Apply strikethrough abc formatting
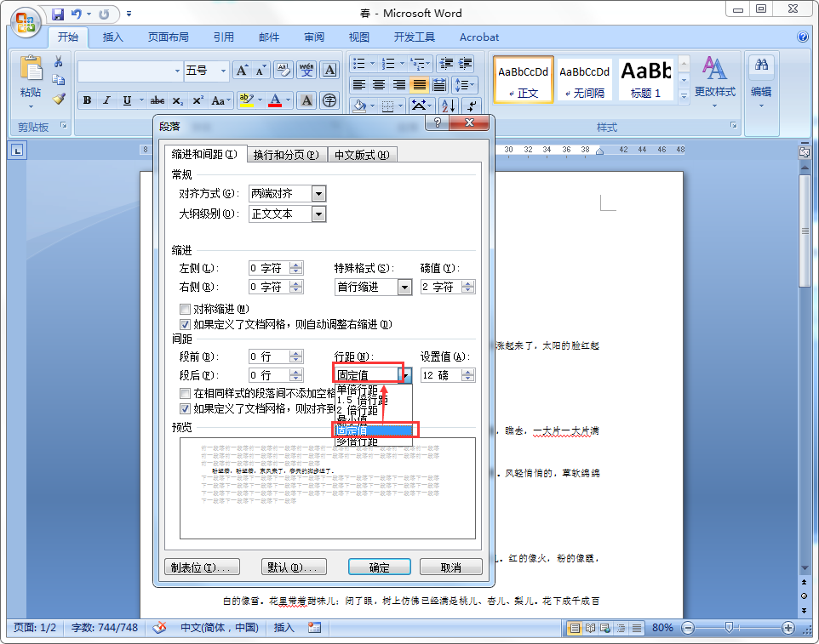 click(x=157, y=100)
